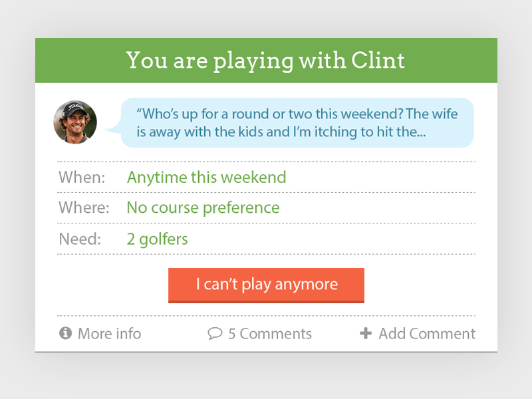The height and width of the screenshot is (399, 532).
Task: Click the dotted divider under the message
Action: (266, 160)
